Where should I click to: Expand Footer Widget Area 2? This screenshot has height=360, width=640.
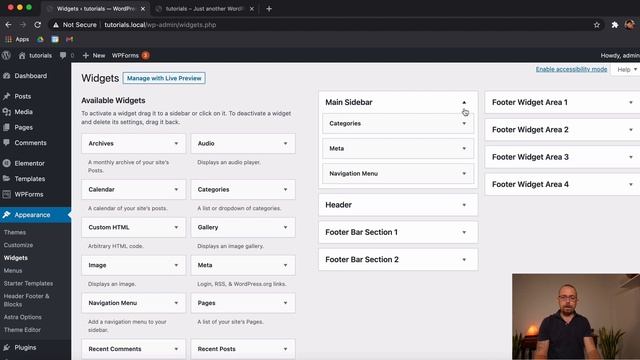[631, 130]
